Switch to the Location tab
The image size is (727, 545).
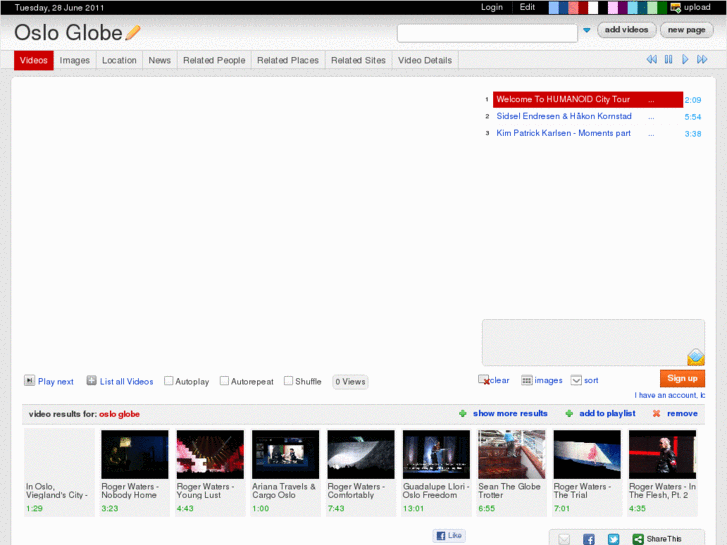pyautogui.click(x=119, y=60)
